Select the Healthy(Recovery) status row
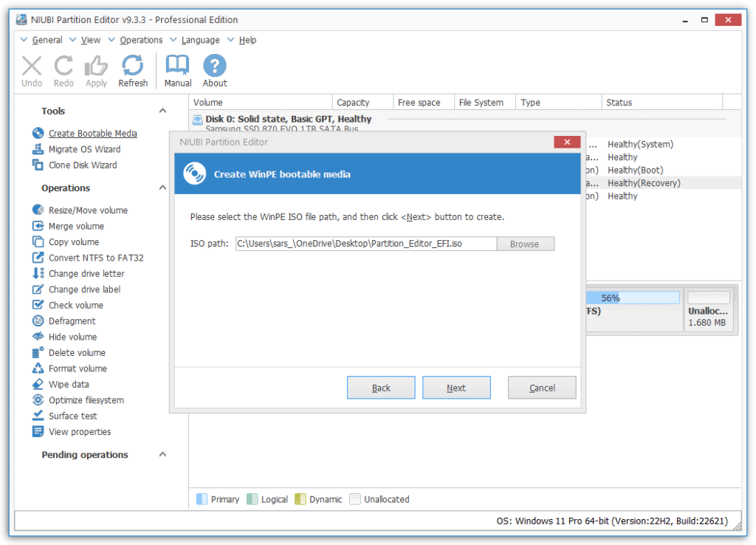Viewport: 756px width, 545px height. tap(644, 183)
